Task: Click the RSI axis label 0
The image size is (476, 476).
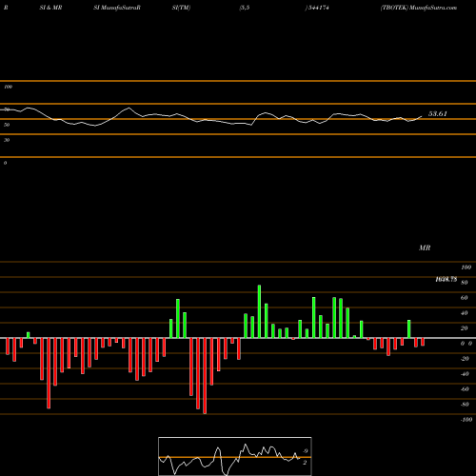Action: click(x=5, y=163)
